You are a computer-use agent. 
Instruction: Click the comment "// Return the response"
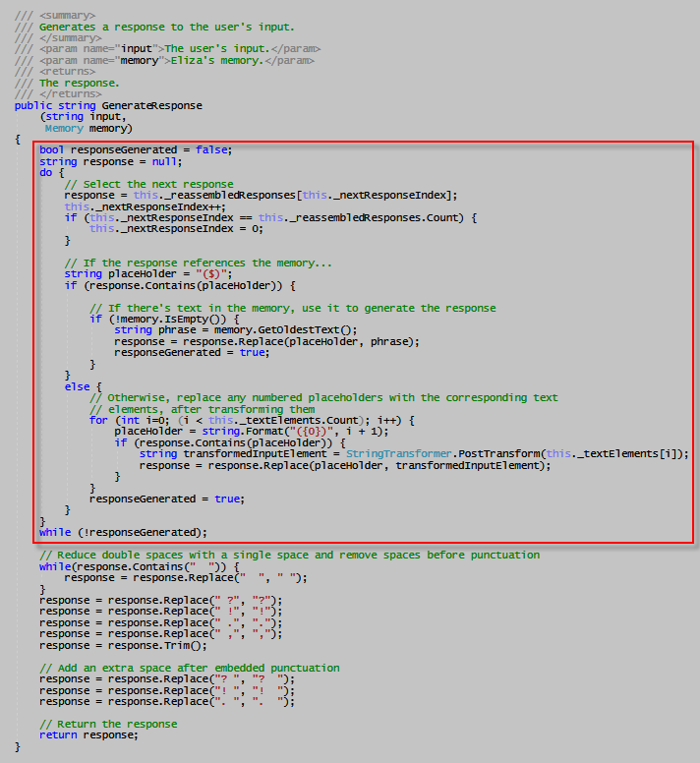coord(108,724)
